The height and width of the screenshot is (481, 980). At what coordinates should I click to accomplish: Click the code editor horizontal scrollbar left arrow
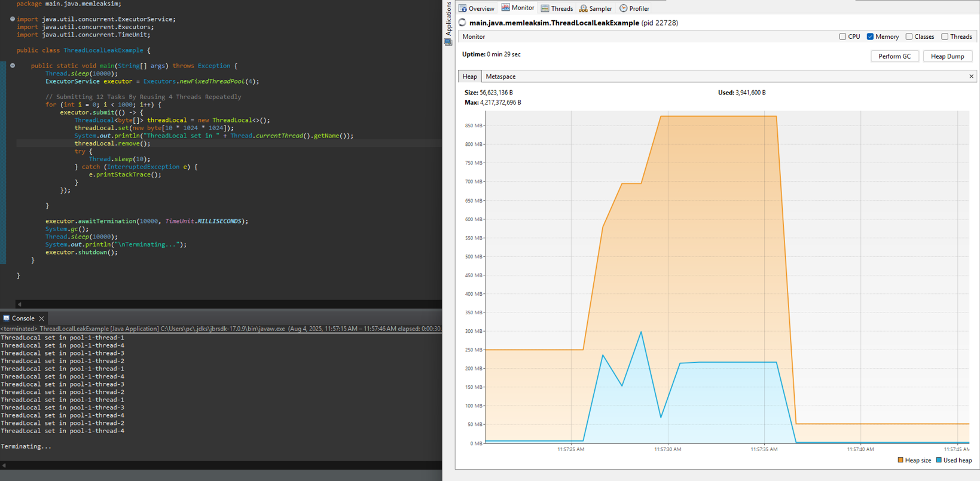tap(20, 304)
